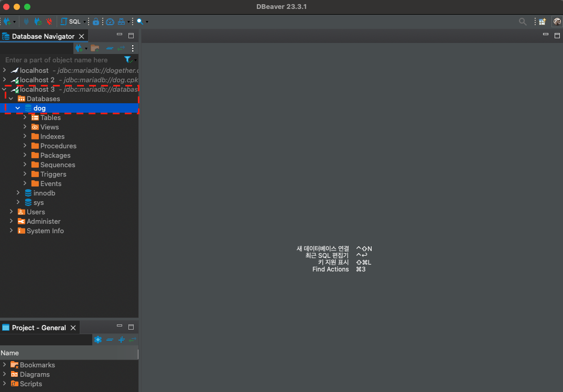Click Collapse All icon in Database Navigator toolbar
Screen dimensions: 563x392
(x=110, y=48)
